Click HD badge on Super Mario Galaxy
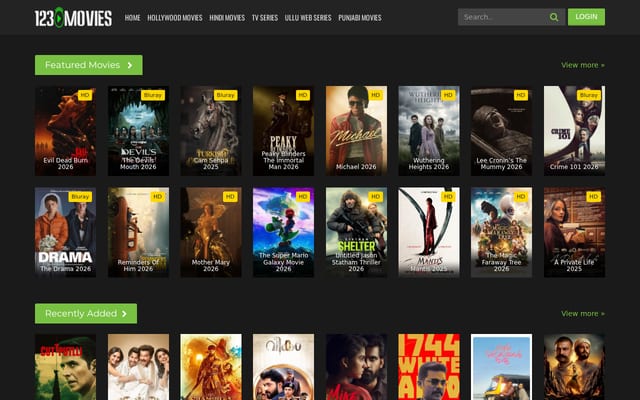The height and width of the screenshot is (400, 640). tap(303, 197)
